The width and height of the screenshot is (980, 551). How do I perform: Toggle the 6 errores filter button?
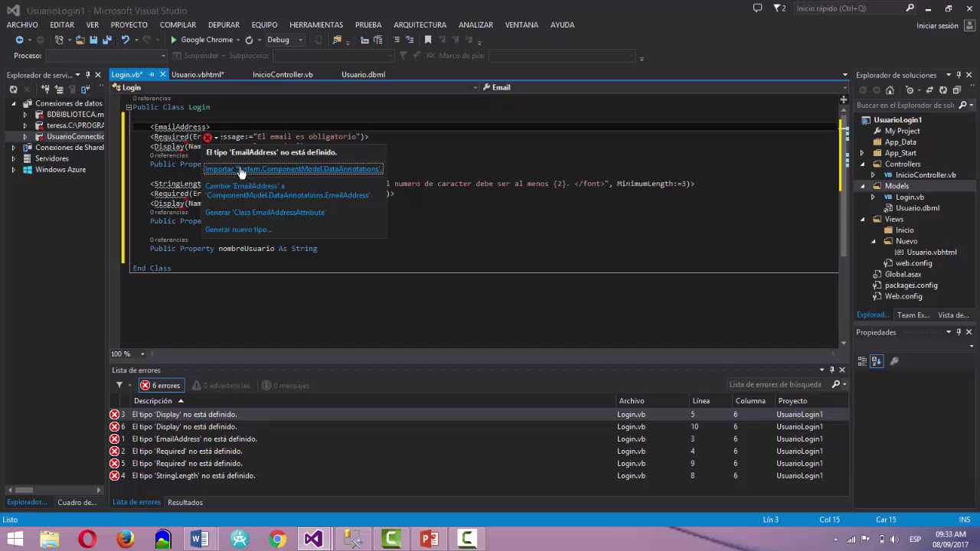160,386
